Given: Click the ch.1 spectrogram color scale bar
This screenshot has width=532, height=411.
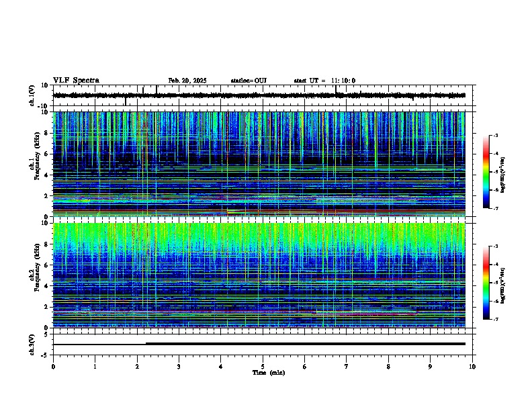Looking at the screenshot, I should tap(486, 172).
